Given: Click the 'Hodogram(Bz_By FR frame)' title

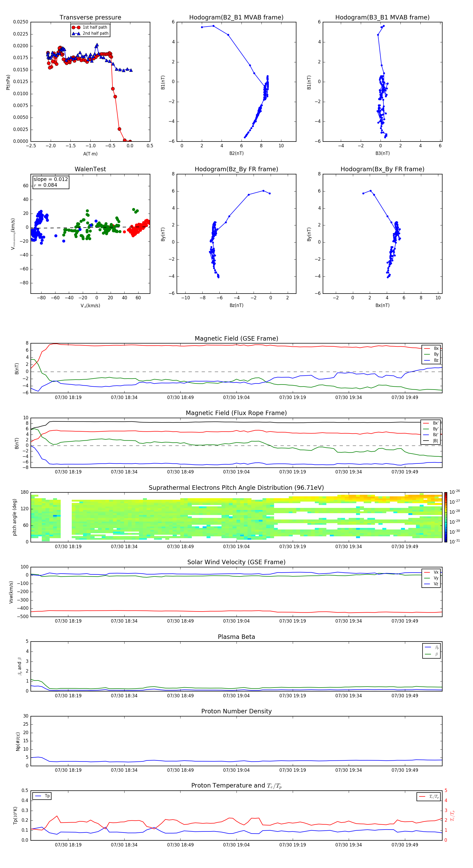Looking at the screenshot, I should 236,169.
